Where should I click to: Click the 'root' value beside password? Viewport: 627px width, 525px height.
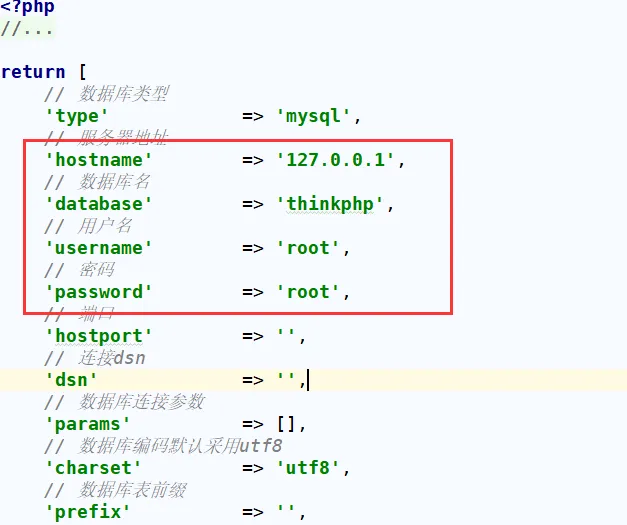[x=309, y=292]
